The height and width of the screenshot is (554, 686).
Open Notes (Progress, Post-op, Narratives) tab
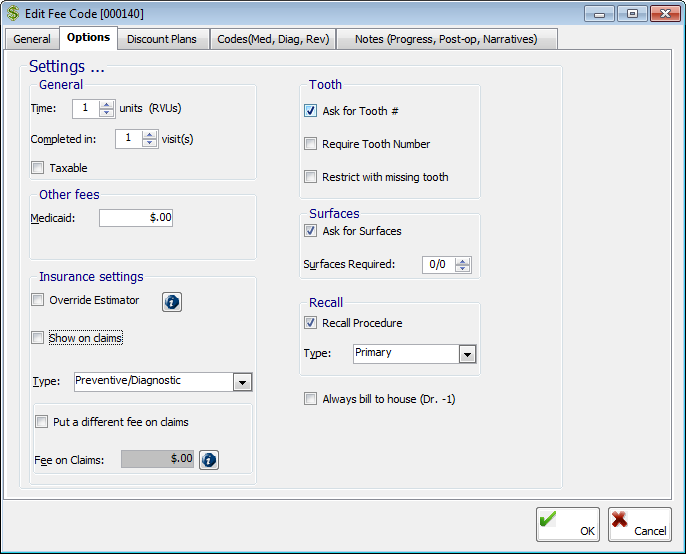(446, 39)
